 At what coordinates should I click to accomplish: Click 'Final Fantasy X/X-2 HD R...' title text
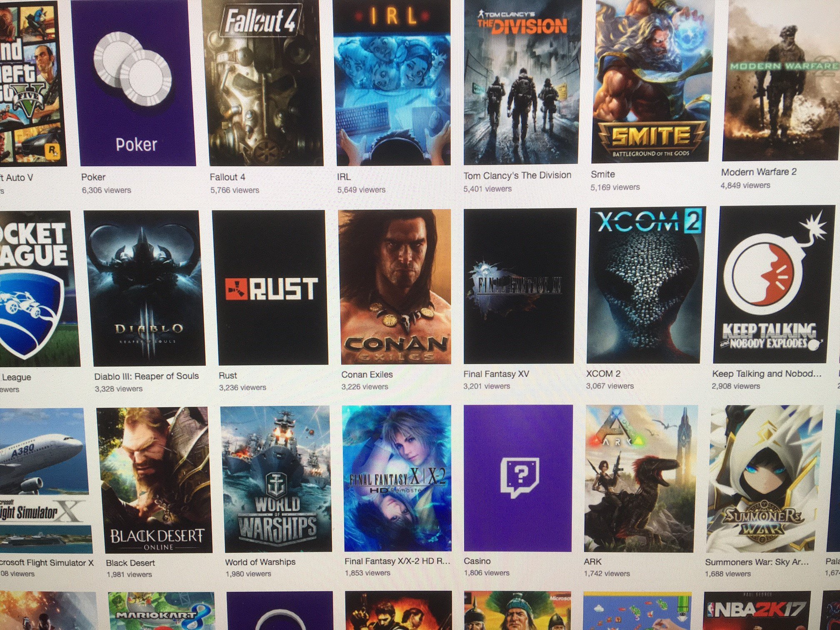pyautogui.click(x=397, y=561)
